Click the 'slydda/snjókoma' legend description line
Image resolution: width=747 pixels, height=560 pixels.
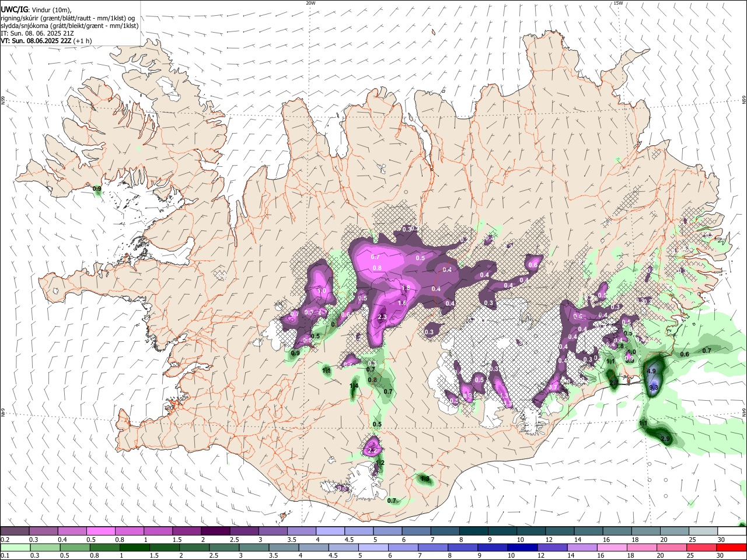pos(69,26)
